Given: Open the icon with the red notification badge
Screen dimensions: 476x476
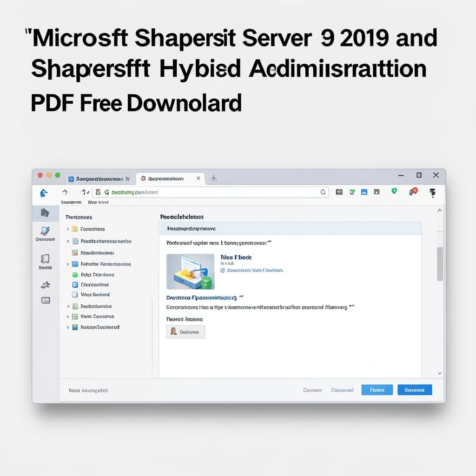Looking at the screenshot, I should point(413,191).
